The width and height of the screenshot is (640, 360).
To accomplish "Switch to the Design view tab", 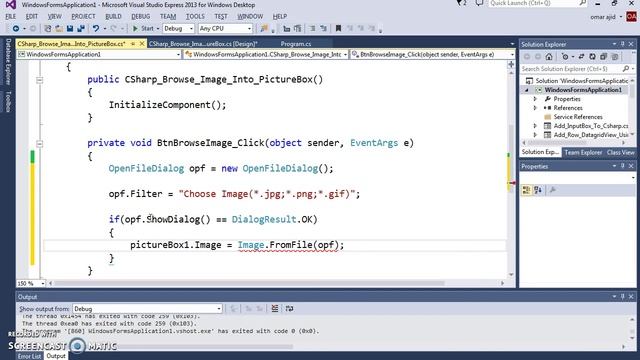I will (x=203, y=44).
